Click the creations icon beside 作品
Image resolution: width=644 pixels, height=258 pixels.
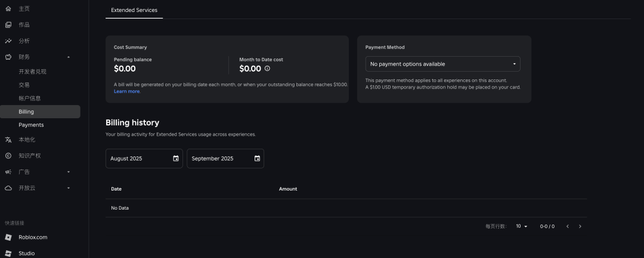[8, 24]
